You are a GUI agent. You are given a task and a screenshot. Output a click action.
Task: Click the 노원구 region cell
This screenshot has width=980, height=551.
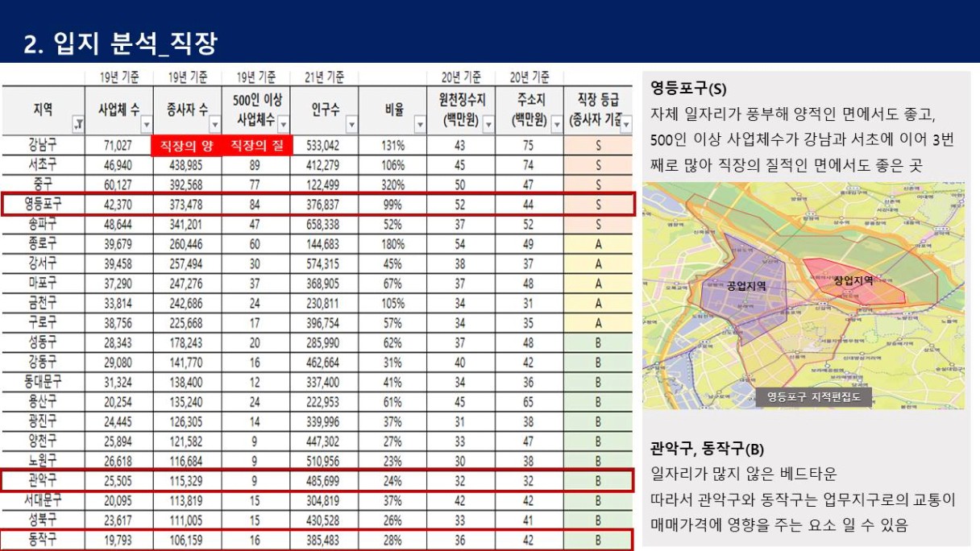pos(42,461)
